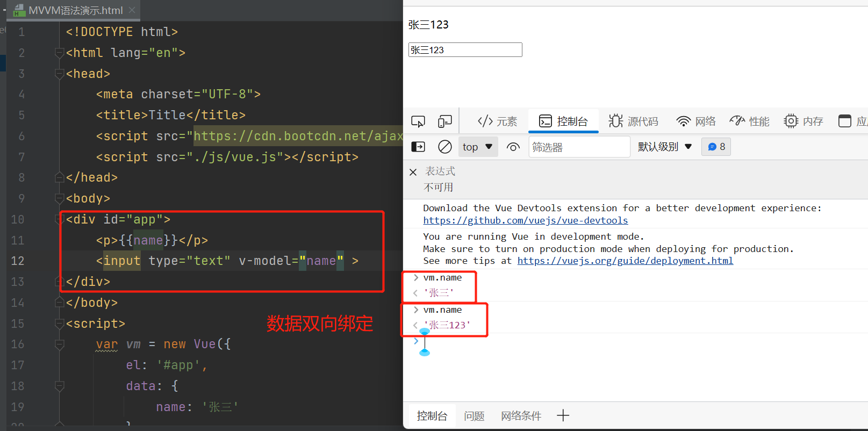
Task: Expand the first vm.name console entry
Action: [x=416, y=278]
